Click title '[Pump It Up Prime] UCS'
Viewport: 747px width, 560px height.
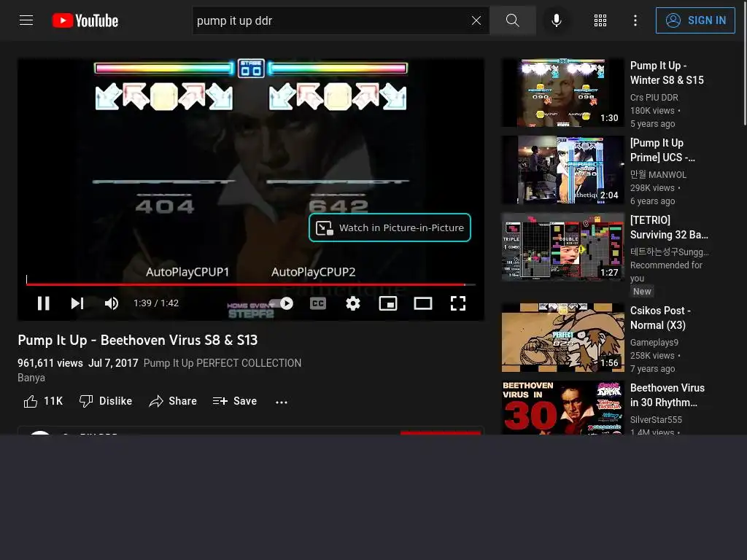662,150
